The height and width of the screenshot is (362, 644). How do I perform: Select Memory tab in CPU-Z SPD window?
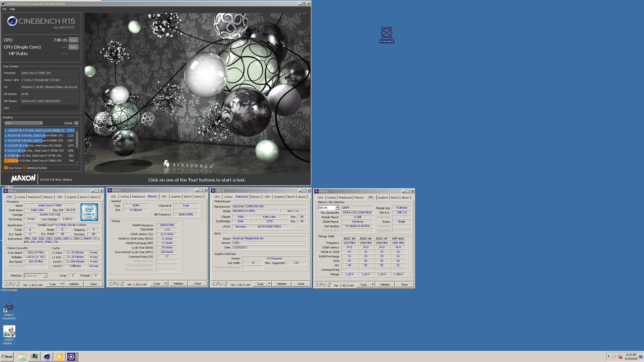coord(359,198)
